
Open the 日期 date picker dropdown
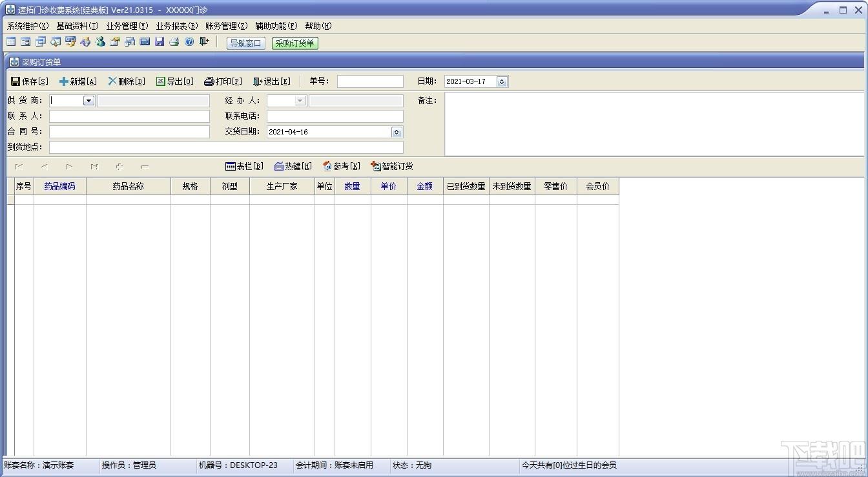point(502,81)
